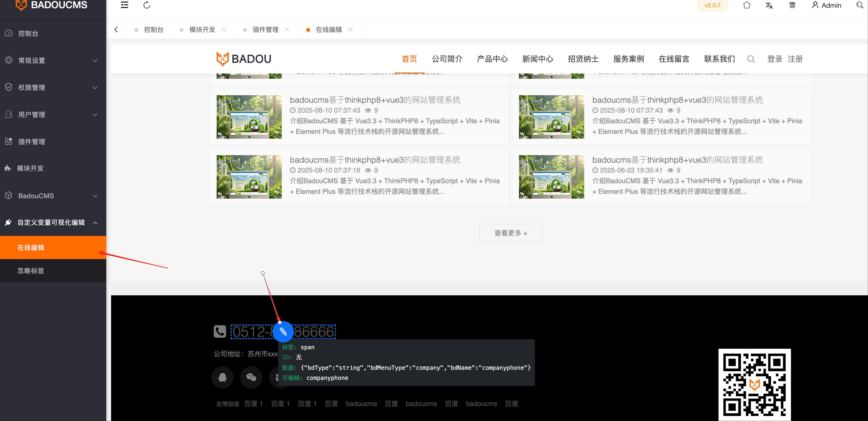Open the QQ contact icon in the footer
This screenshot has width=868, height=421.
222,377
